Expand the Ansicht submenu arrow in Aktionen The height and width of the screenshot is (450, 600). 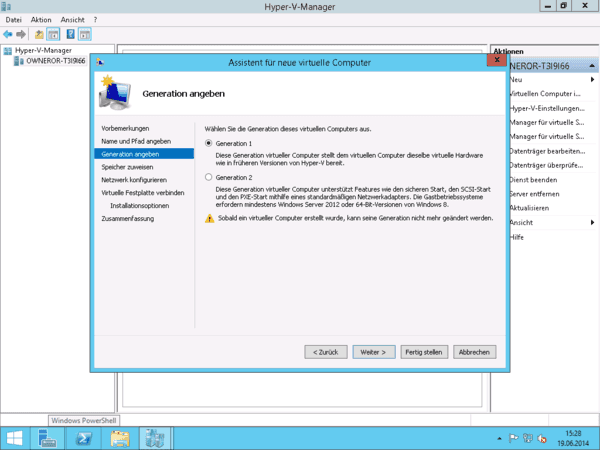coord(592,222)
